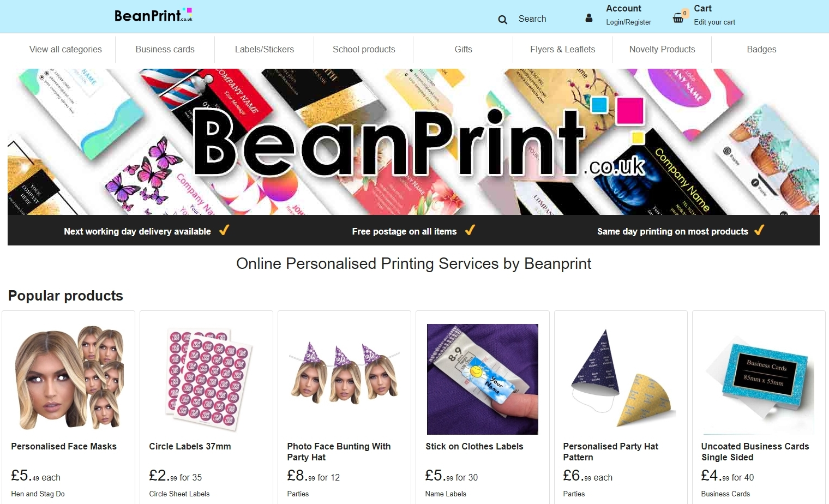The width and height of the screenshot is (829, 504).
Task: Open Labels/Stickers category
Action: pos(265,49)
